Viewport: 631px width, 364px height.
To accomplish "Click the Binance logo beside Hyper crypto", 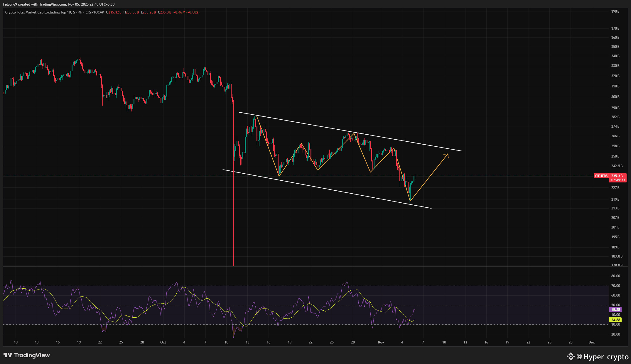I will (x=570, y=356).
